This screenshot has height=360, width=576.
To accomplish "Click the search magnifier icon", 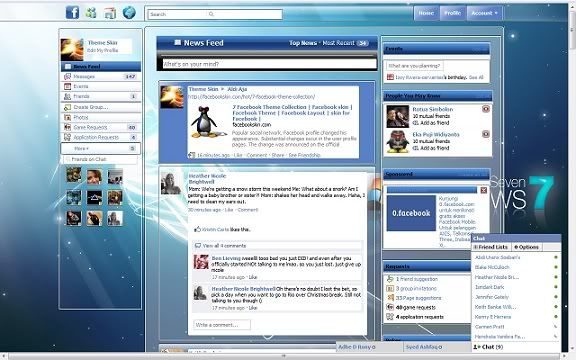I will [x=211, y=14].
